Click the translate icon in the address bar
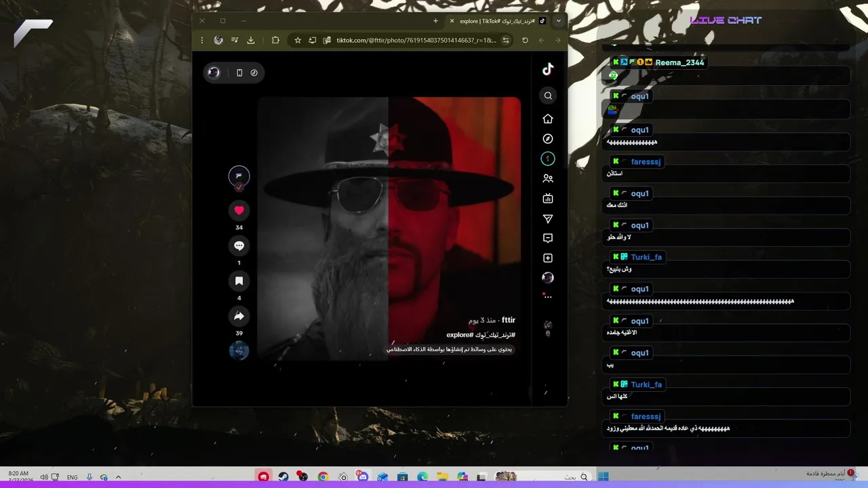The height and width of the screenshot is (488, 868). click(327, 40)
